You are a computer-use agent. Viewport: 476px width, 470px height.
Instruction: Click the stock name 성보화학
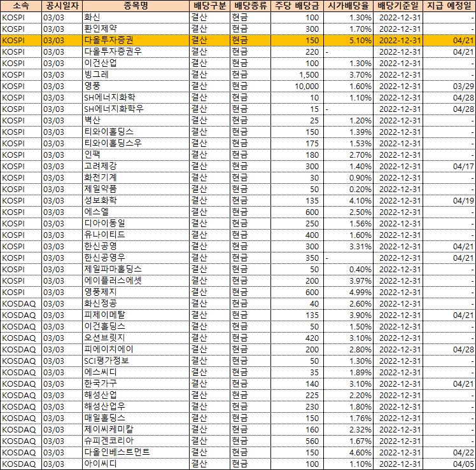coord(101,200)
